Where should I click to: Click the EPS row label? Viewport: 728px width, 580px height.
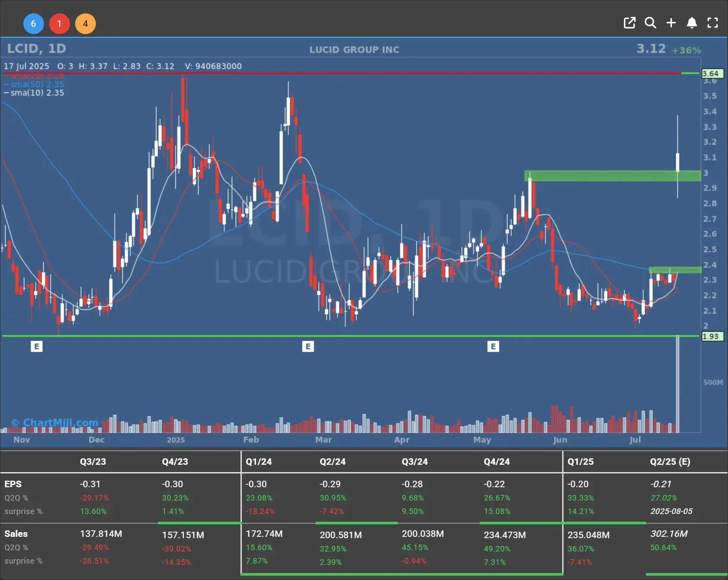[13, 484]
